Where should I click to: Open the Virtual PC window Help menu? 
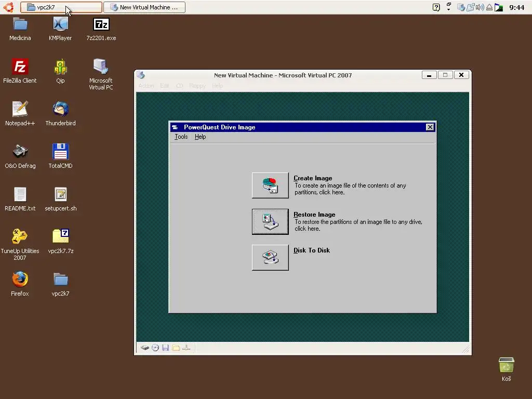point(218,86)
